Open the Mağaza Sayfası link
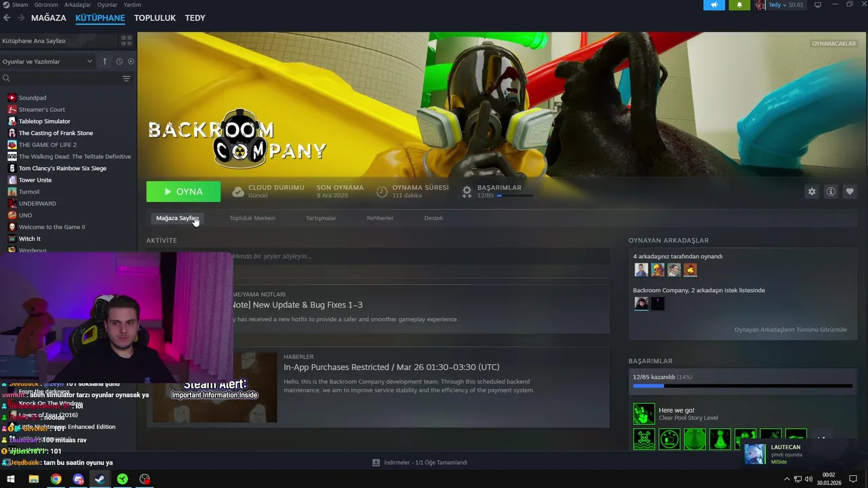Image resolution: width=868 pixels, height=488 pixels. (176, 218)
